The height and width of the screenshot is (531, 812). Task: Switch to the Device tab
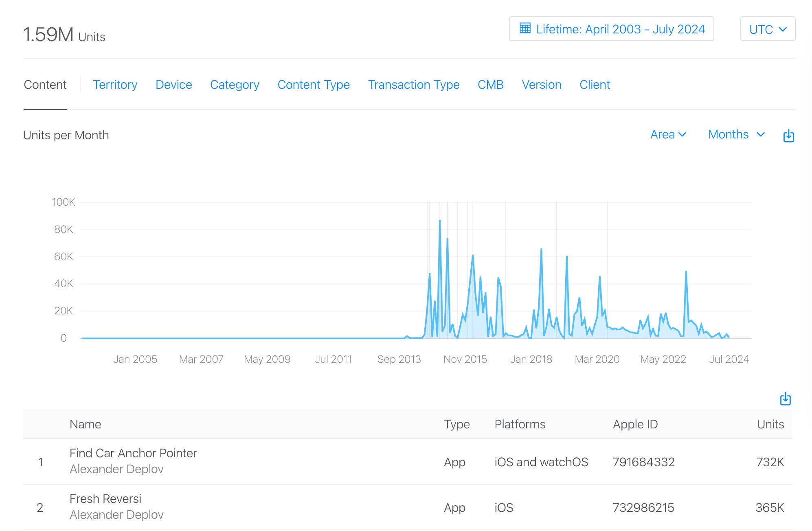pyautogui.click(x=173, y=85)
